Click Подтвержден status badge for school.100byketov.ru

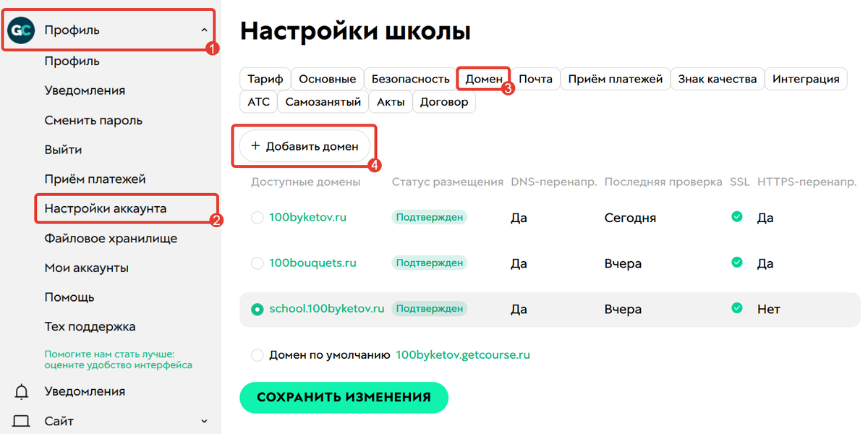point(430,308)
